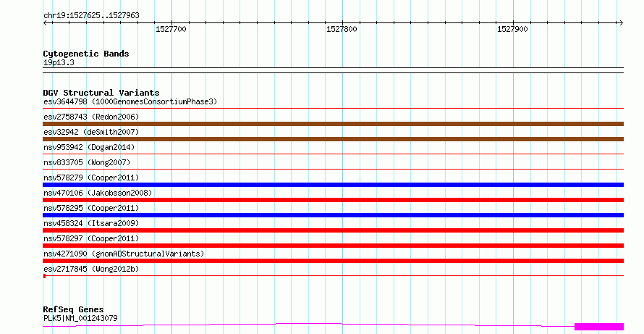Open the PLK5|NM_001243079 gene label
Screen dimensions: 644x334
(x=80, y=318)
